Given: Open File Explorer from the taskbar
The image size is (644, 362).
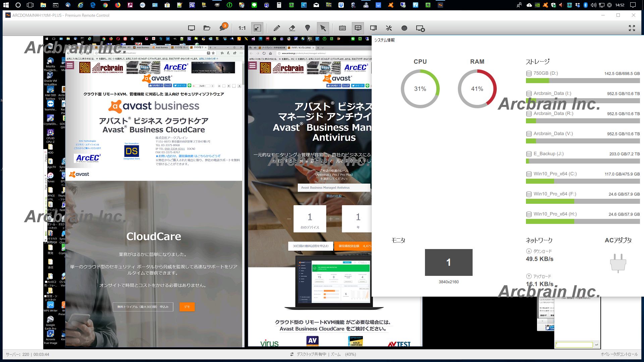Looking at the screenshot, I should [43, 5].
